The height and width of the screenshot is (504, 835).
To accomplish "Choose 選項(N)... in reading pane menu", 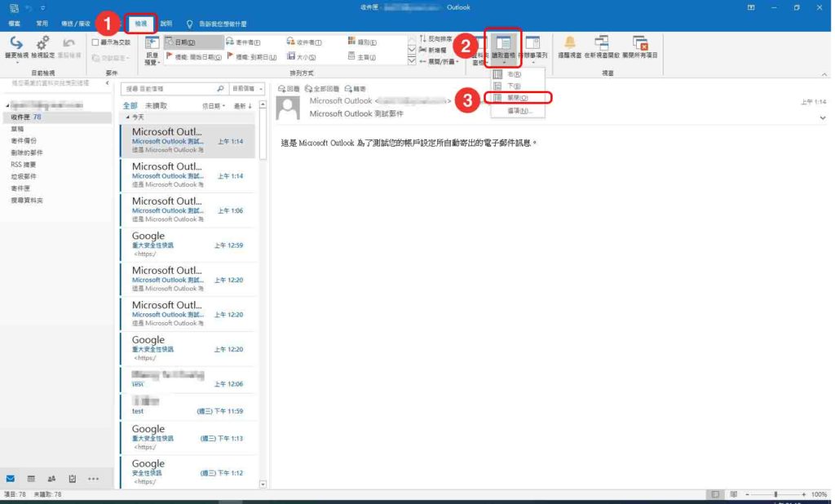I will point(518,111).
